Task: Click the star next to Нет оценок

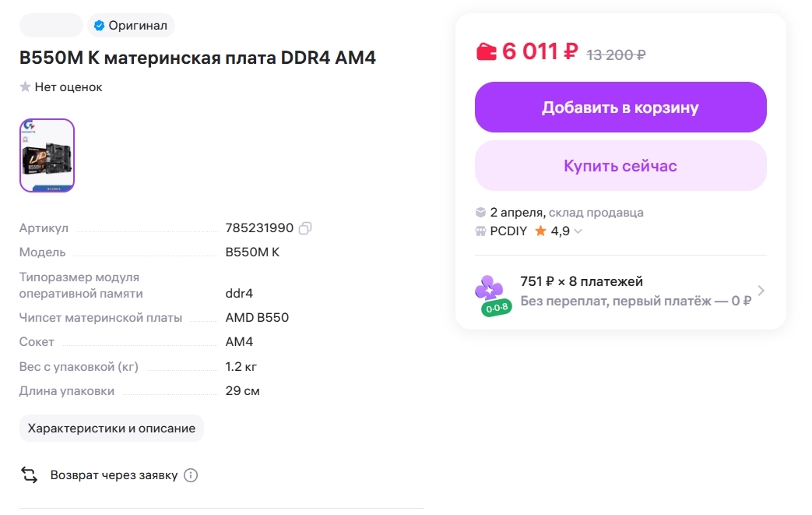Action: pyautogui.click(x=25, y=87)
